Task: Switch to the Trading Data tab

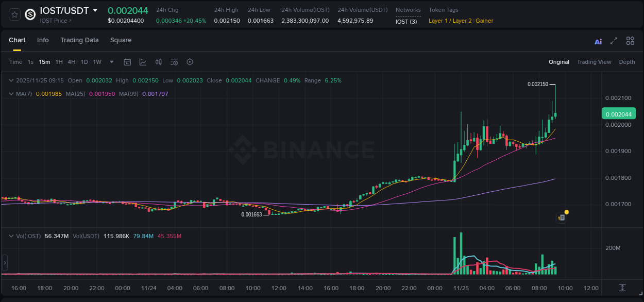Action: pyautogui.click(x=79, y=40)
